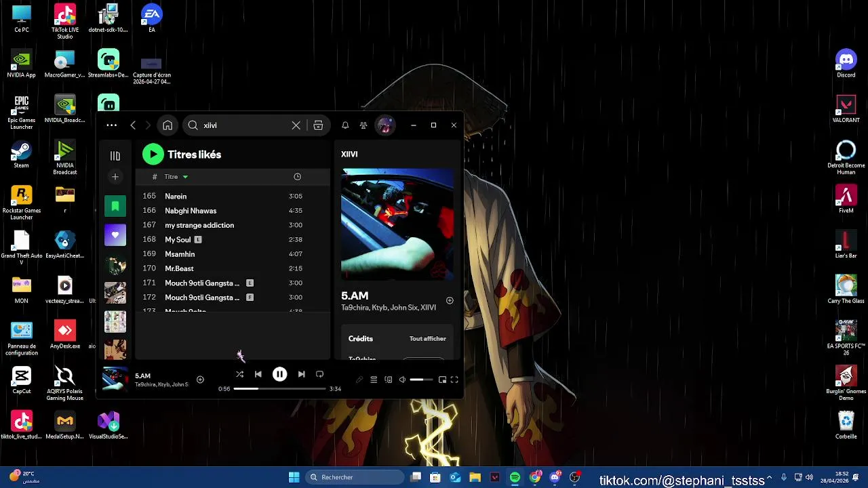Open the Corbeille recycle bin icon
Viewport: 868px width, 488px height.
pos(846,425)
